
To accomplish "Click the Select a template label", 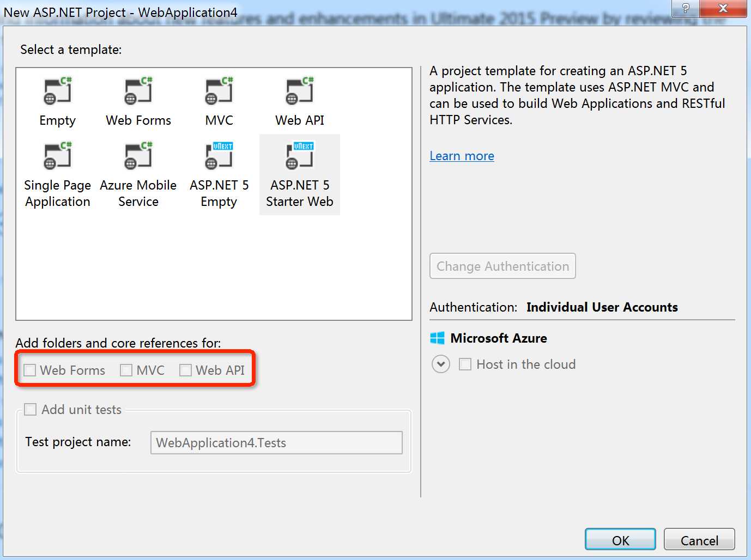I will [x=71, y=50].
